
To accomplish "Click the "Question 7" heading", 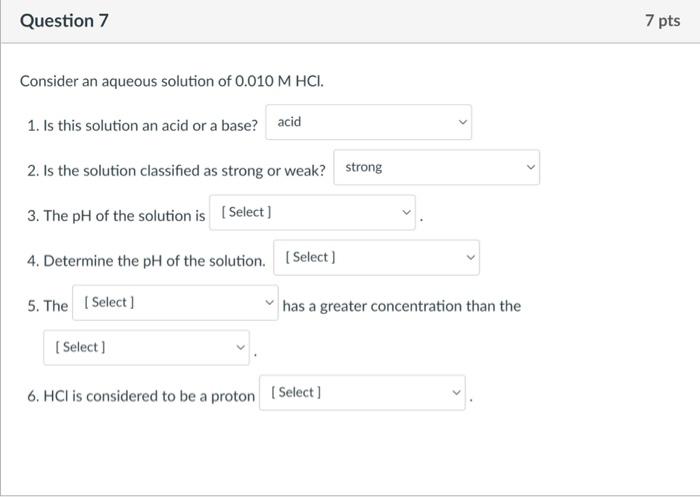I will pyautogui.click(x=65, y=21).
